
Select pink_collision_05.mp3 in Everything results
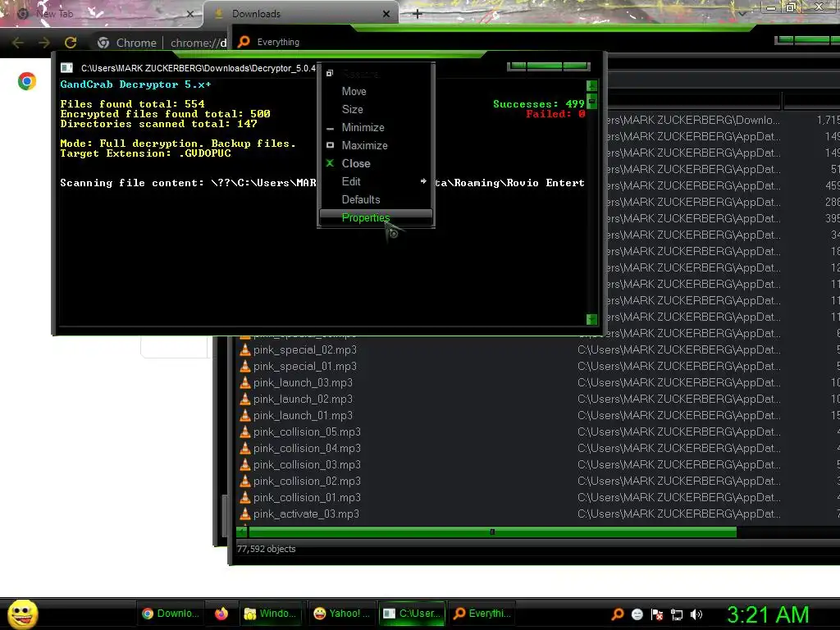click(307, 431)
